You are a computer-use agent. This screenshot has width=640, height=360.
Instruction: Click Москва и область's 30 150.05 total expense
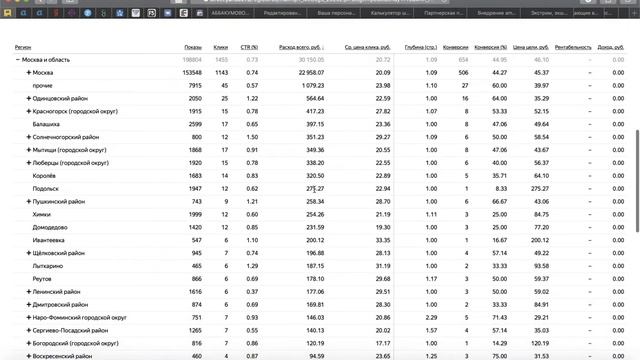(311, 60)
